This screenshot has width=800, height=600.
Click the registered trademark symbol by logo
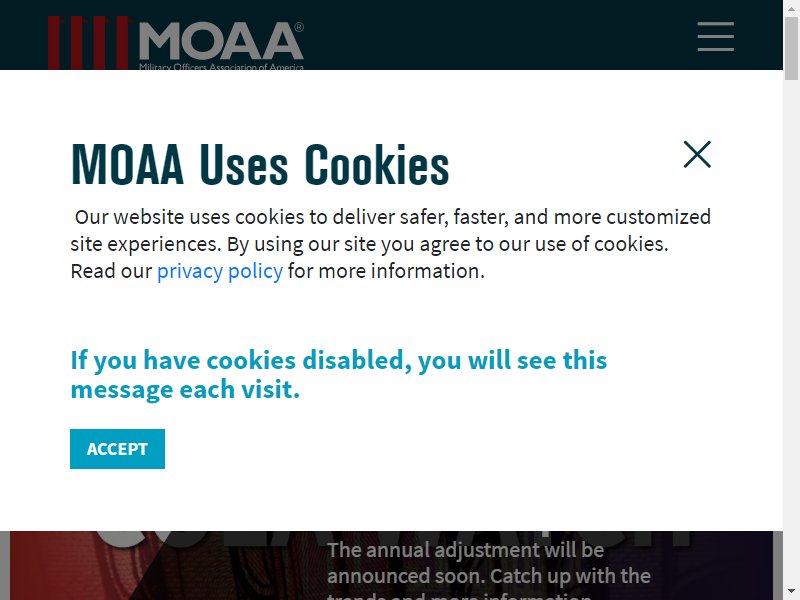(x=299, y=27)
